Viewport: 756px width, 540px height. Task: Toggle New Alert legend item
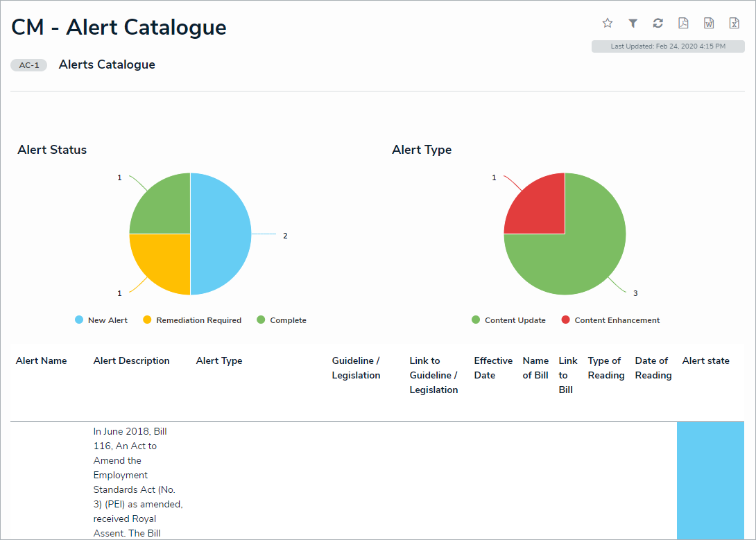click(101, 320)
